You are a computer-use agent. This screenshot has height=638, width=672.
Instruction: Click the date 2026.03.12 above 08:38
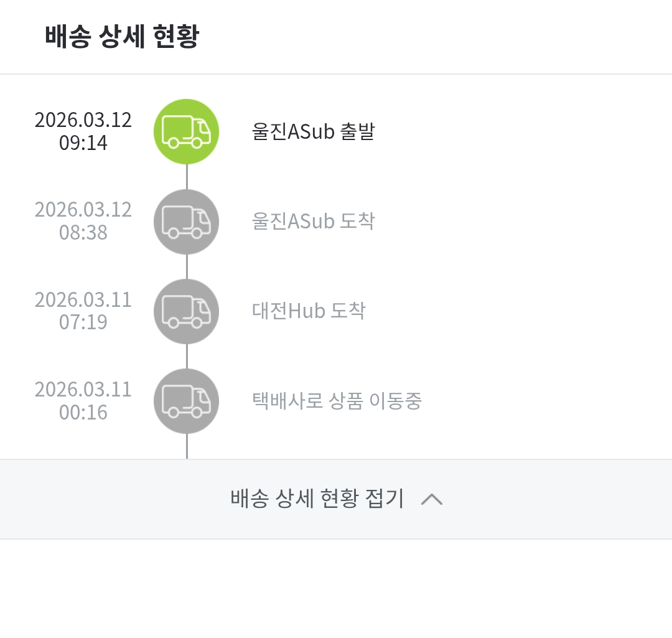(x=83, y=210)
